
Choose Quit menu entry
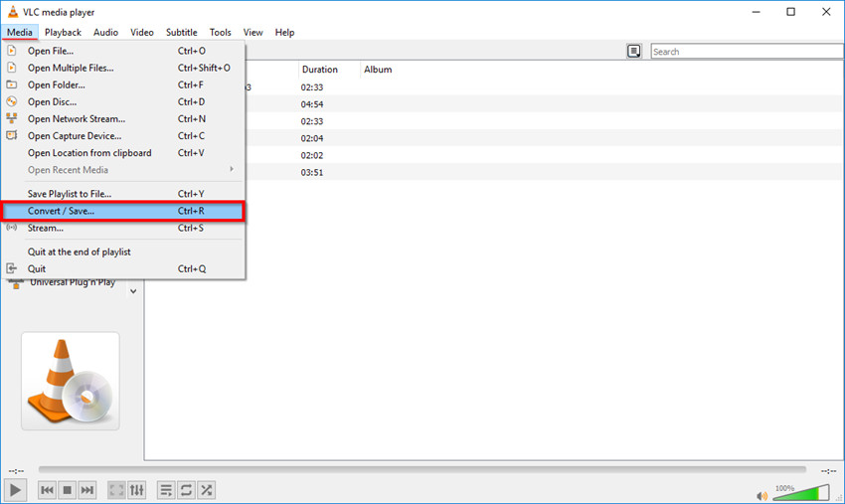pyautogui.click(x=123, y=268)
